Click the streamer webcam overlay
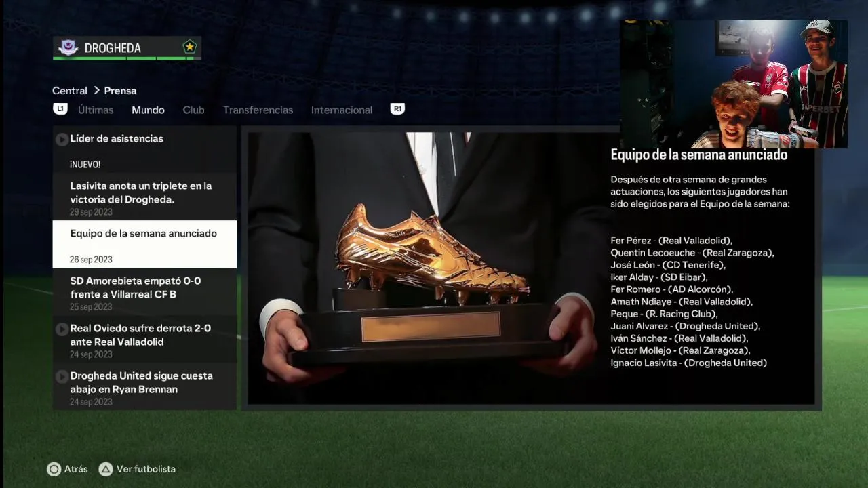 coord(734,84)
